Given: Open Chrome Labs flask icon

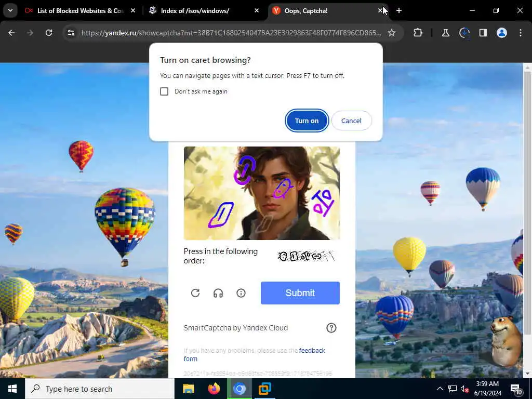Looking at the screenshot, I should click(x=445, y=33).
